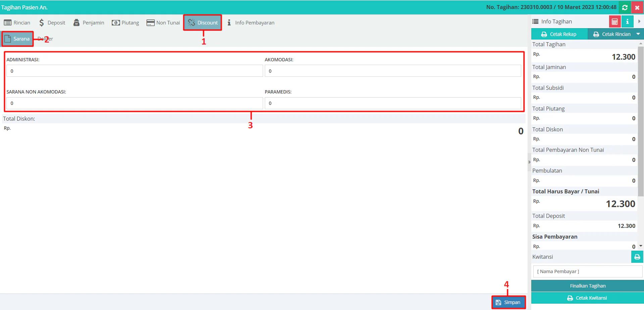Select the Non Tunai payment tab
The image size is (644, 310).
click(x=163, y=23)
